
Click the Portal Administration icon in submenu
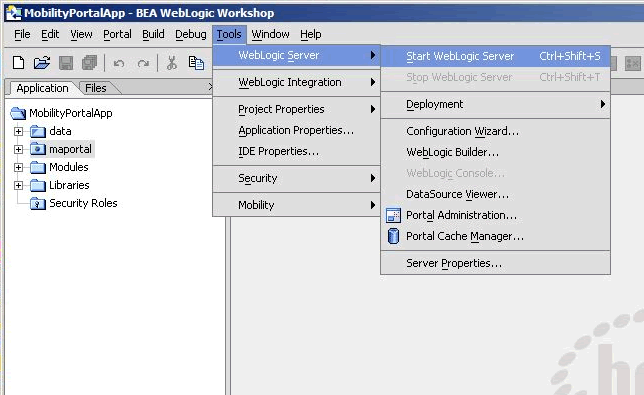393,215
